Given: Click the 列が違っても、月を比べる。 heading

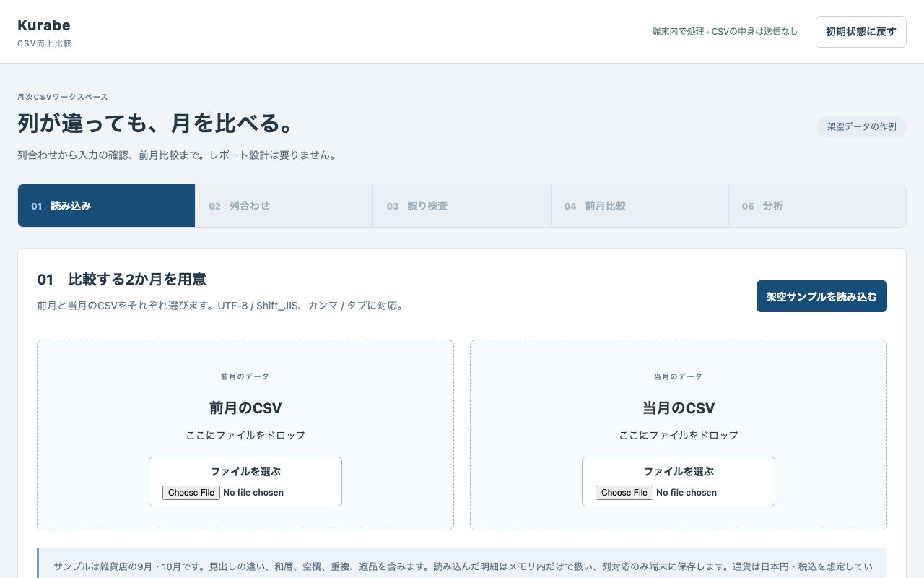Looking at the screenshot, I should point(156,124).
